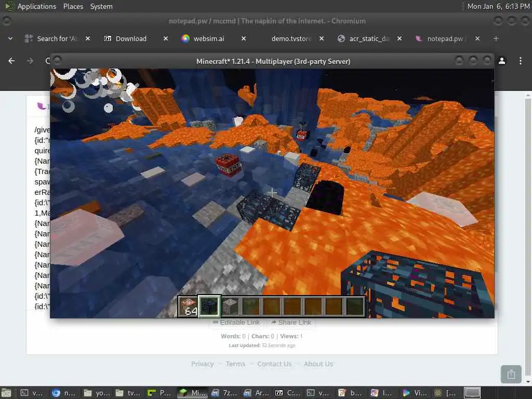Click the Share Link button on notepad.pw
This screenshot has width=532, height=399.
click(x=291, y=322)
